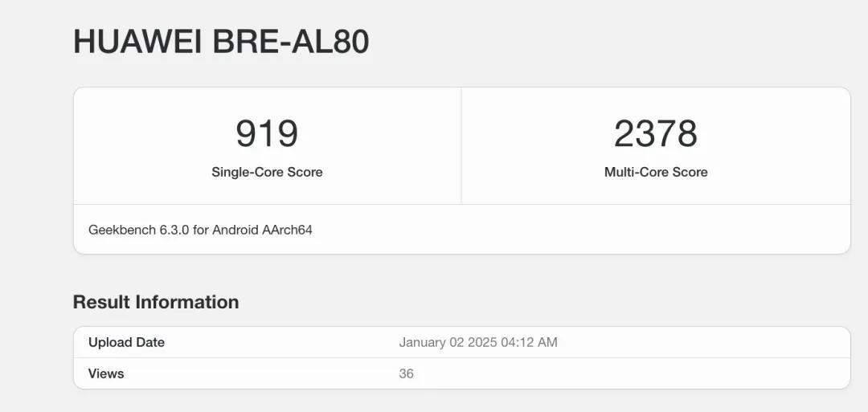Viewport: 868px width, 412px height.
Task: Click the Upload Date row label
Action: click(126, 342)
